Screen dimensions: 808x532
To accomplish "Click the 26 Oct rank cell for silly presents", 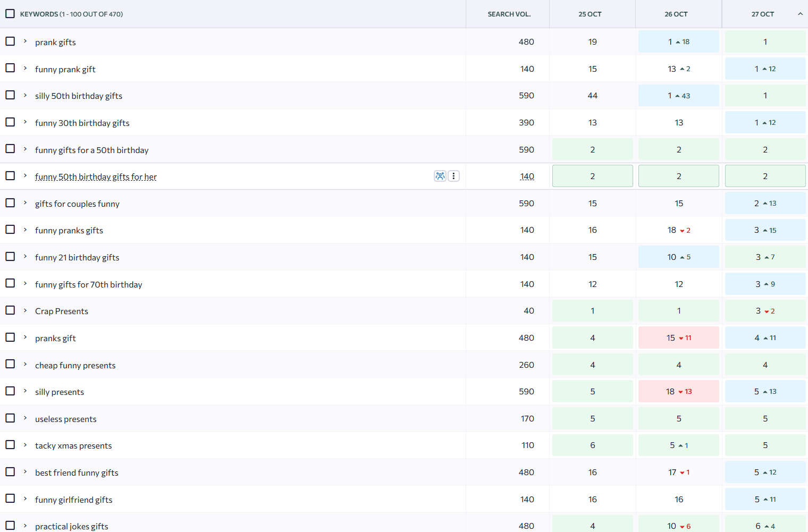I will [x=679, y=391].
